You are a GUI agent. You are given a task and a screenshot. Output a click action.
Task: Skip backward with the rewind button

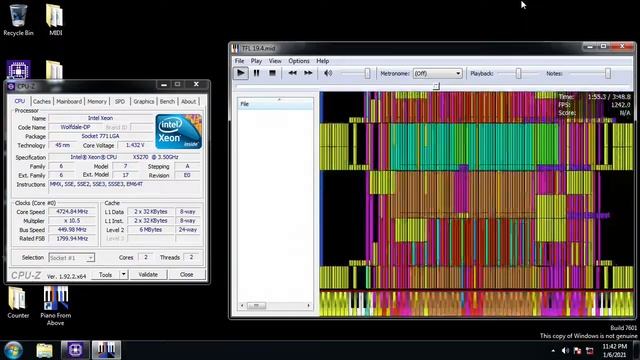[292, 73]
